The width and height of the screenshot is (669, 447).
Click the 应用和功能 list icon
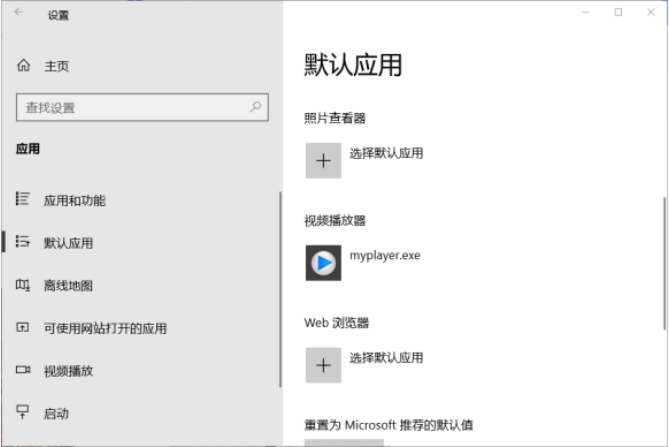pyautogui.click(x=23, y=199)
